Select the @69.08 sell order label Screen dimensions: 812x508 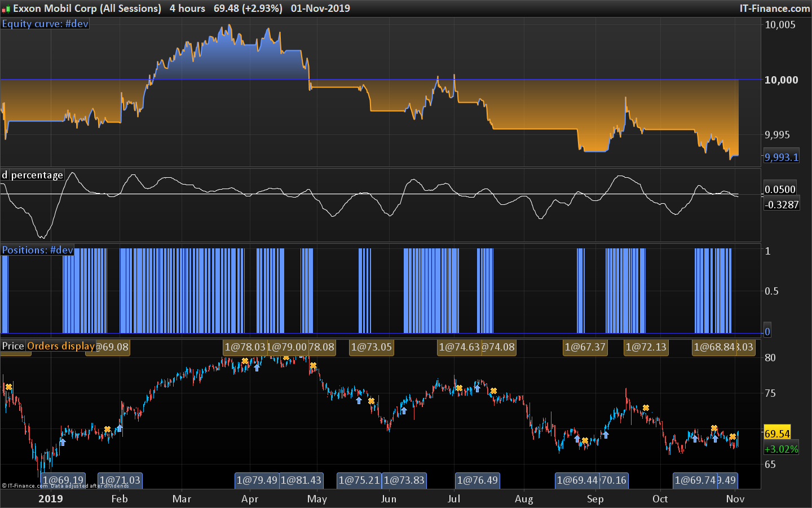pyautogui.click(x=112, y=347)
